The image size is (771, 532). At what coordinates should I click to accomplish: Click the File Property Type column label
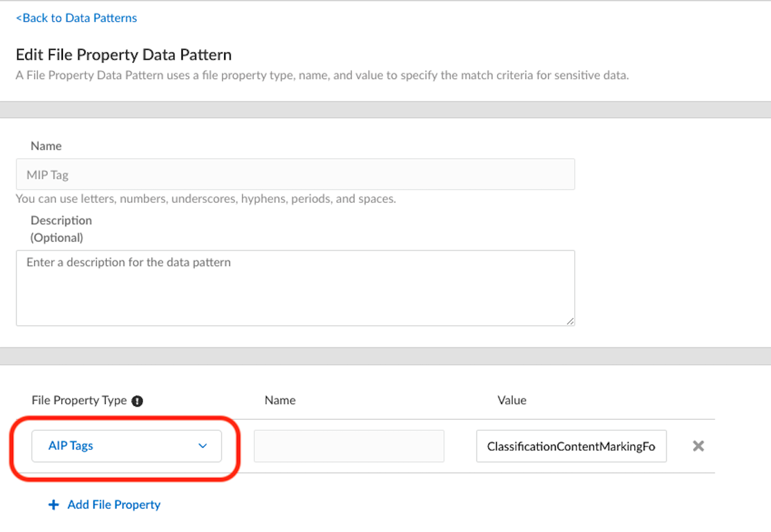(79, 400)
